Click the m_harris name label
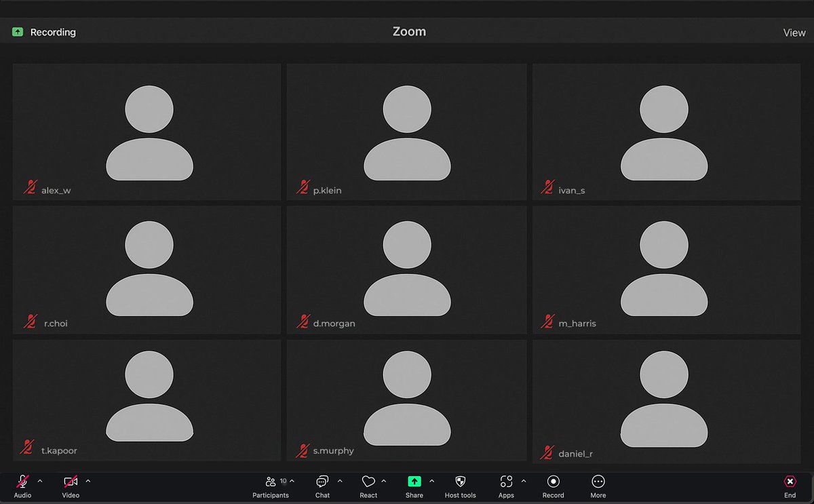The image size is (814, 504). click(x=577, y=324)
